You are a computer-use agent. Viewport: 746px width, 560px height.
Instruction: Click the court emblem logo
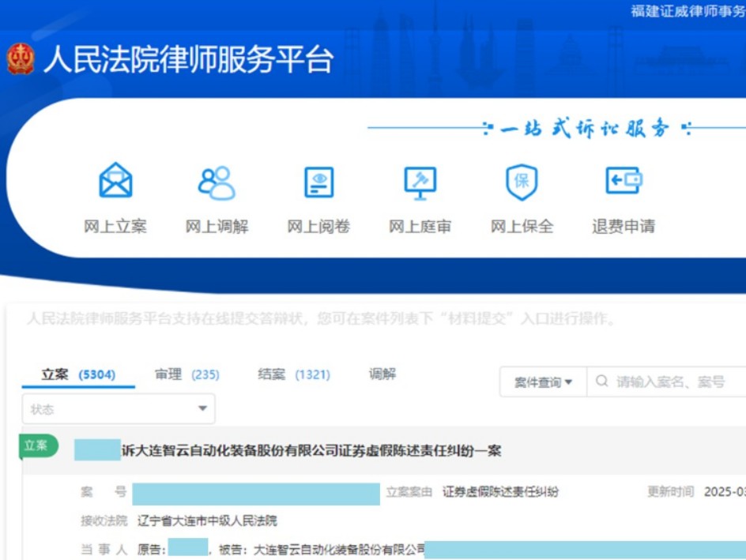point(21,59)
